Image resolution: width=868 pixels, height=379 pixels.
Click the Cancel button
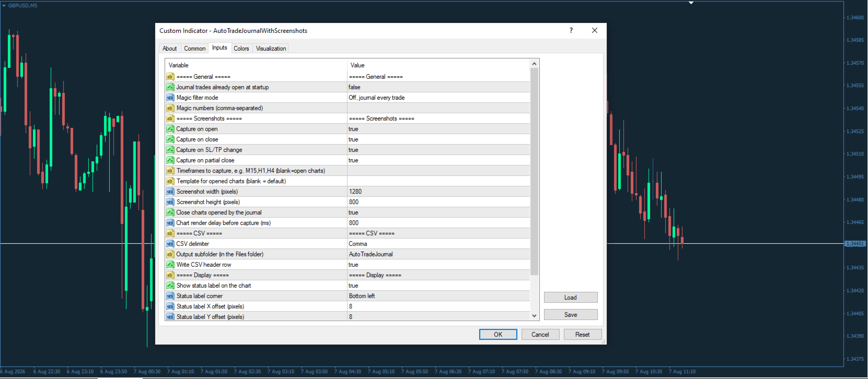540,335
